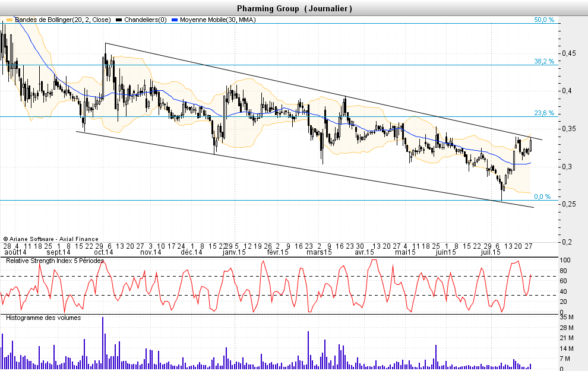
Task: Click the 50,0 % Fibonacci level label
Action: 543,20
